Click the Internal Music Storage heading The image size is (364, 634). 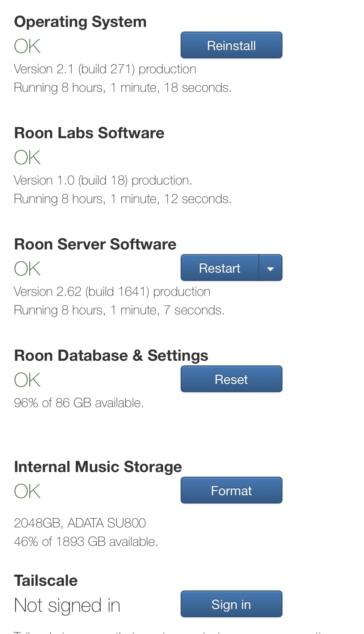(98, 467)
